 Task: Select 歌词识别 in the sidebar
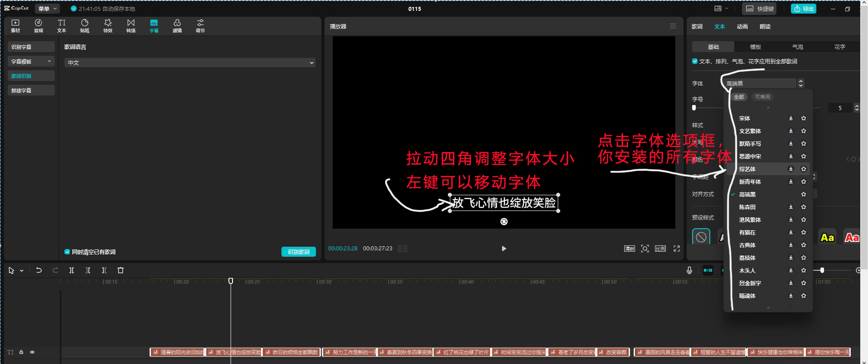[31, 76]
